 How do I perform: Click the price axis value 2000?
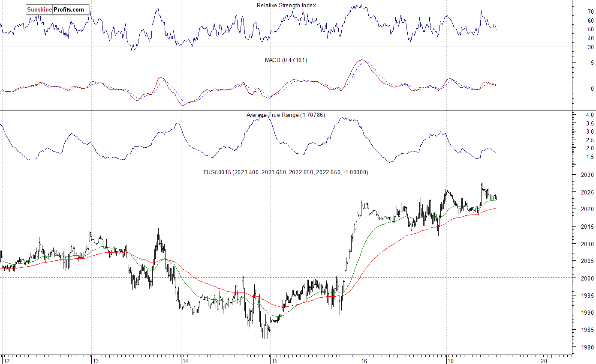(588, 278)
